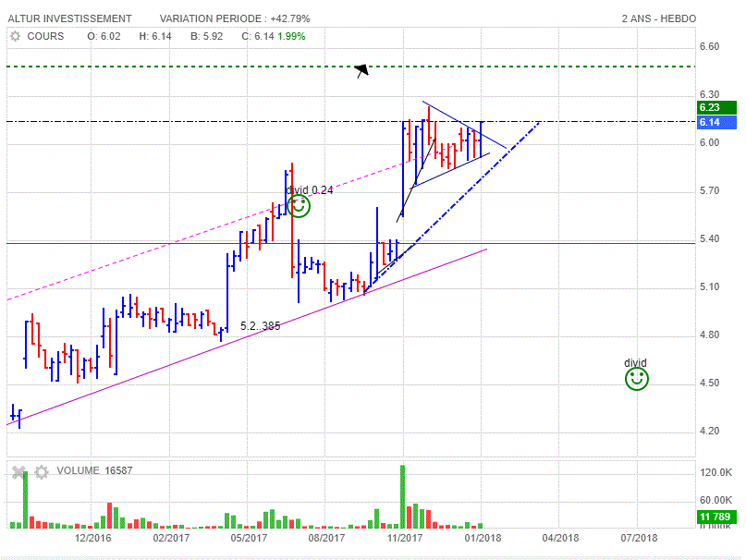
Task: Open the VOLUME indicator settings gear
Action: [x=41, y=471]
